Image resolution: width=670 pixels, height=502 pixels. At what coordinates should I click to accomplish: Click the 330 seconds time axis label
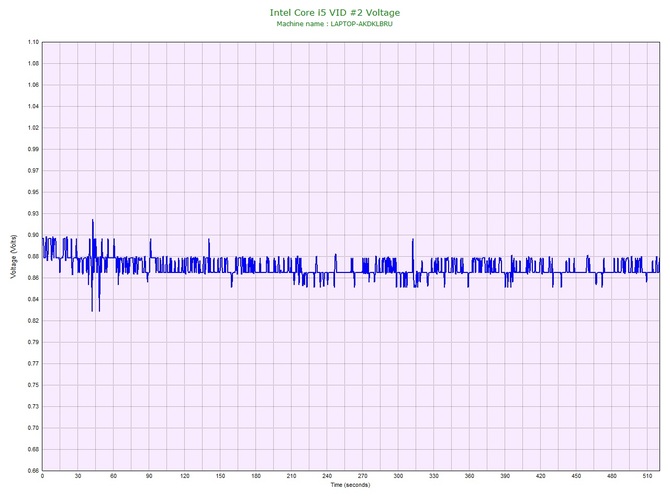coord(434,476)
